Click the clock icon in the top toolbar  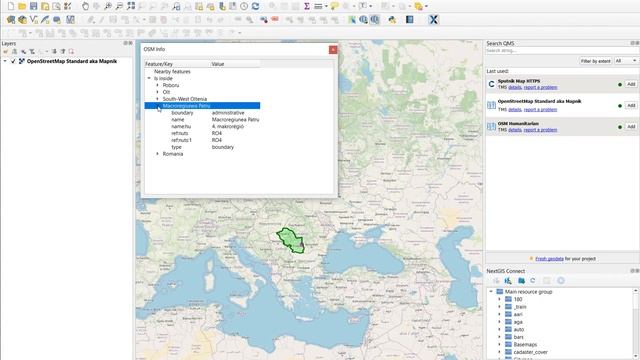244,6
